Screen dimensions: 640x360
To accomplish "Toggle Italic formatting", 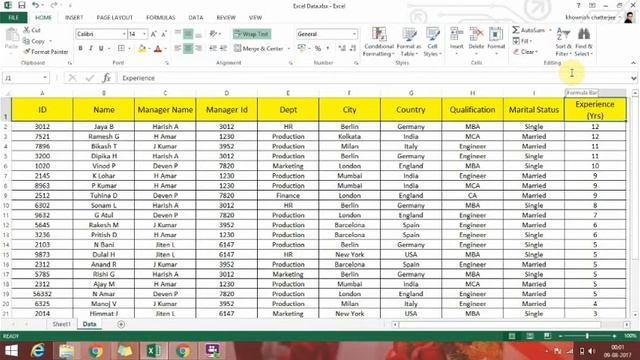I will (91, 48).
